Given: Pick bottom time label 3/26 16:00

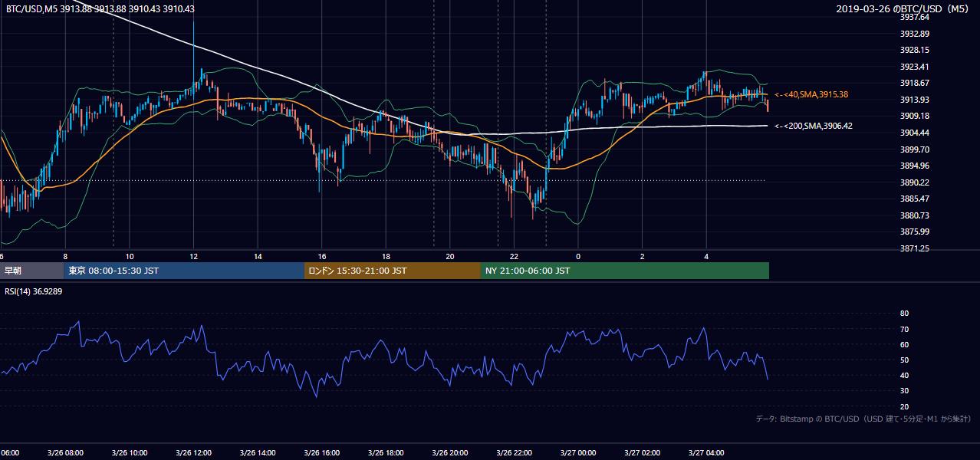Looking at the screenshot, I should point(322,453).
